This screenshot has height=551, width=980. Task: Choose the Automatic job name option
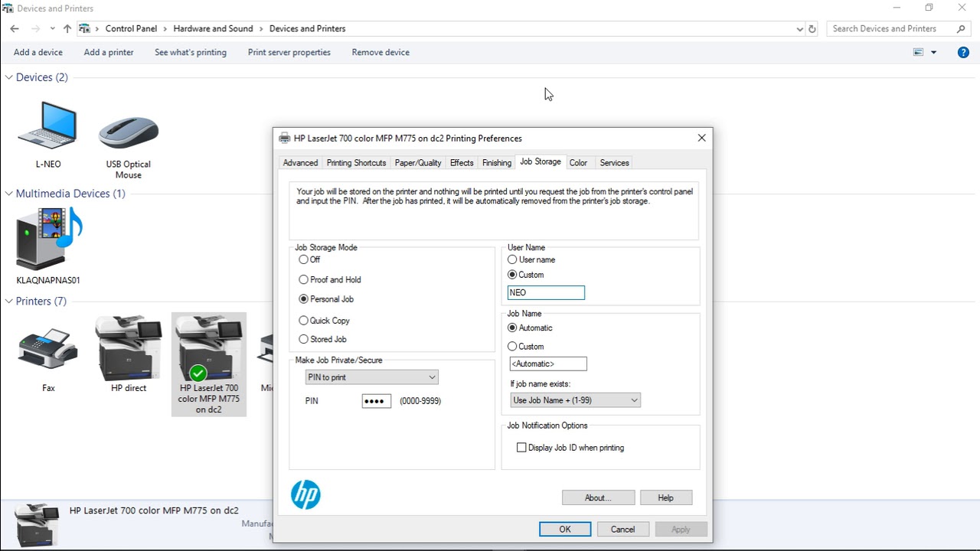coord(513,328)
